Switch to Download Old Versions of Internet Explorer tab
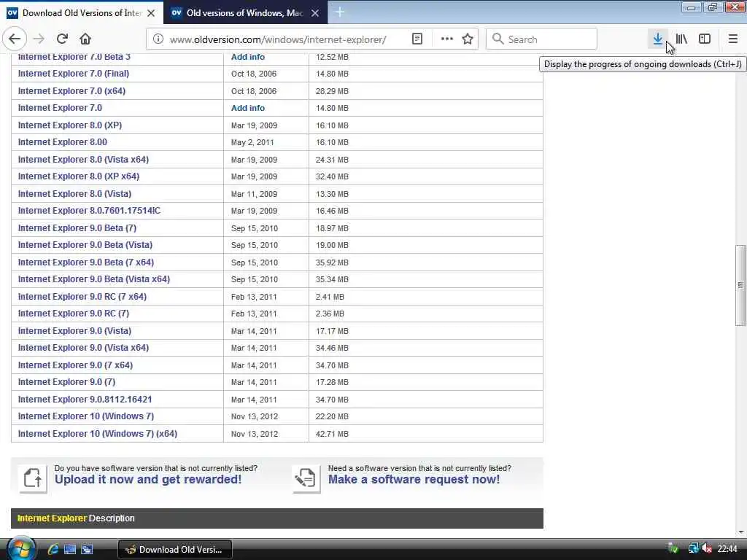 [82, 13]
